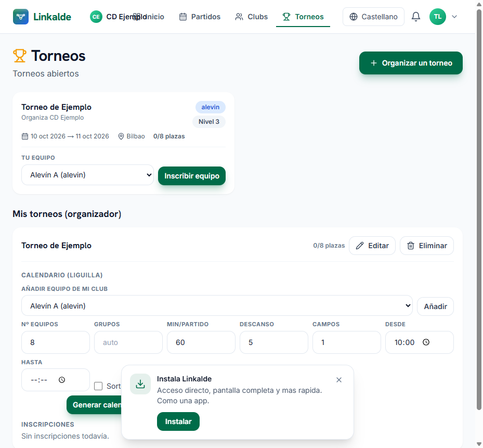483x448 pixels.
Task: Select the Torneos tab
Action: (303, 17)
